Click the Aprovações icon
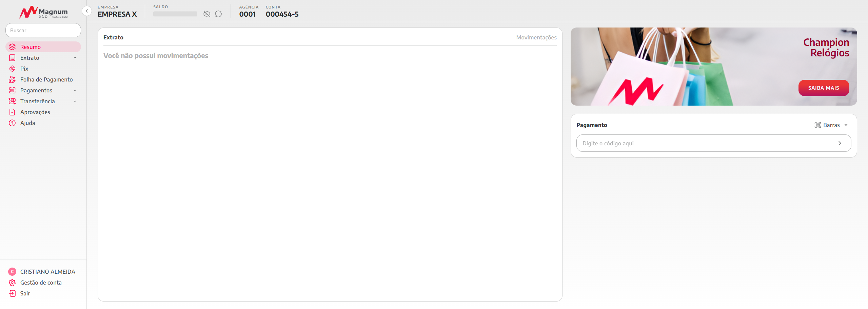The height and width of the screenshot is (309, 868). click(x=12, y=112)
